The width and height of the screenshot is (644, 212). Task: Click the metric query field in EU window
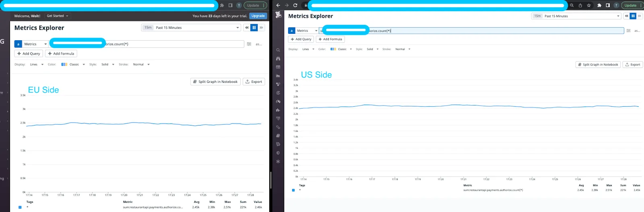[147, 44]
